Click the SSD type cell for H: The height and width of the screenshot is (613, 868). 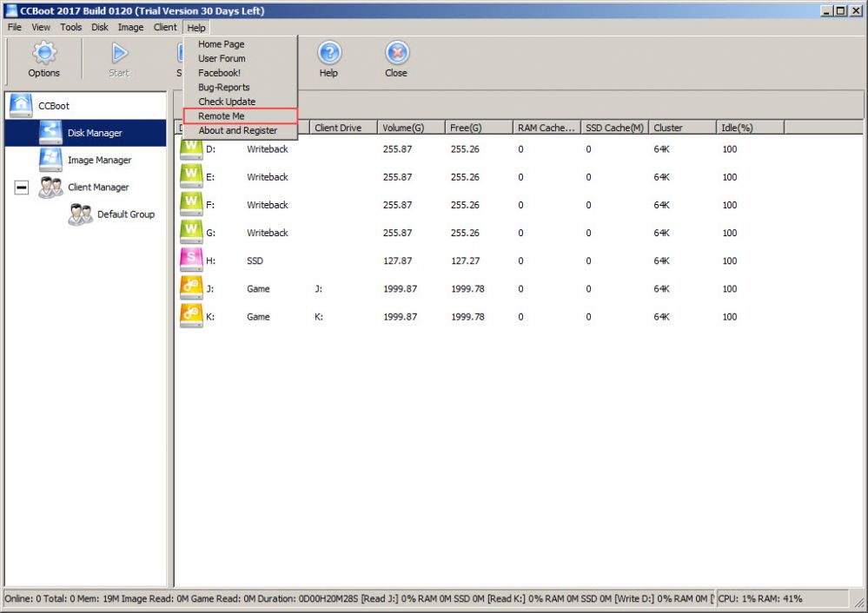[255, 260]
